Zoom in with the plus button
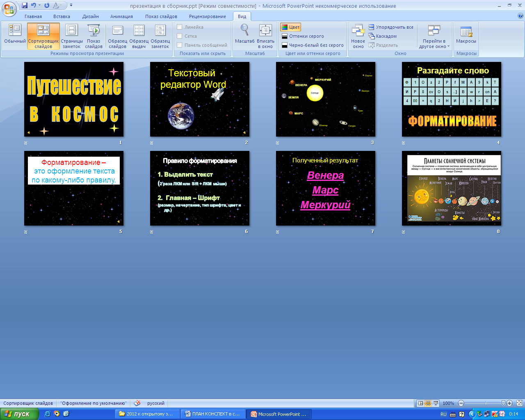Image resolution: width=525 pixels, height=420 pixels. coord(509,403)
